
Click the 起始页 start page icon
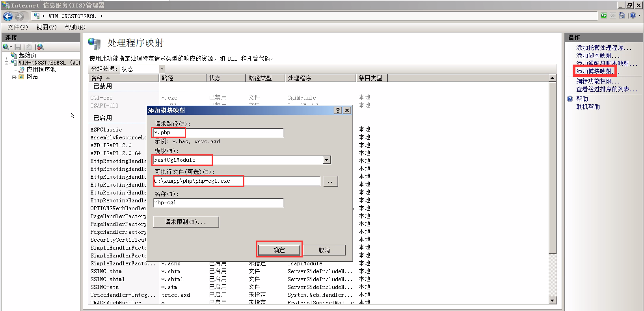pos(14,55)
